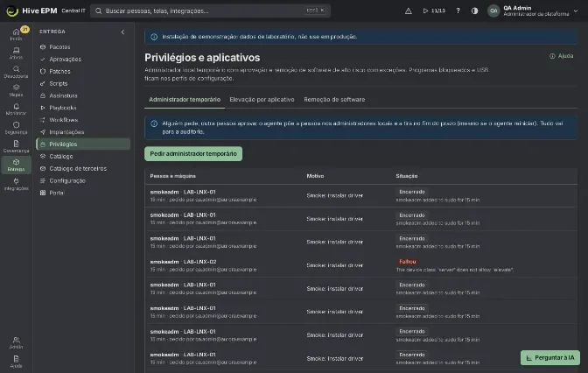This screenshot has width=588, height=373.
Task: Select the smokeadm LAB-LNX-02 row
Action: click(360, 265)
